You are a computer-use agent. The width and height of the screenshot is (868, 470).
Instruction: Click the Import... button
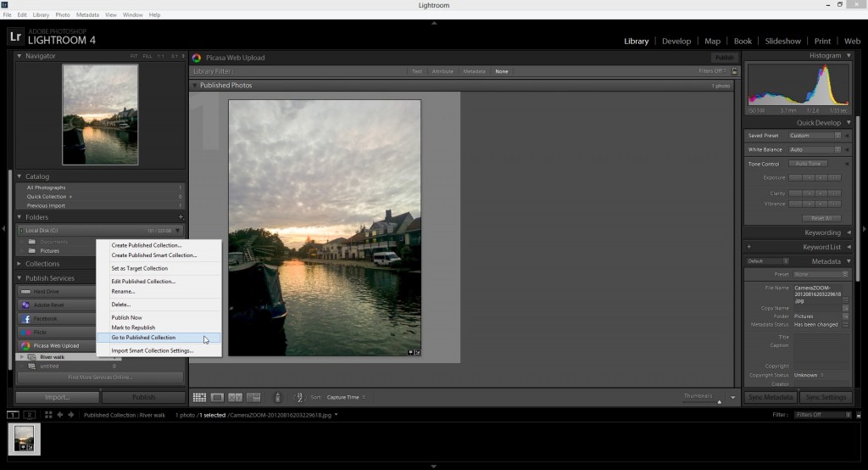(x=58, y=397)
